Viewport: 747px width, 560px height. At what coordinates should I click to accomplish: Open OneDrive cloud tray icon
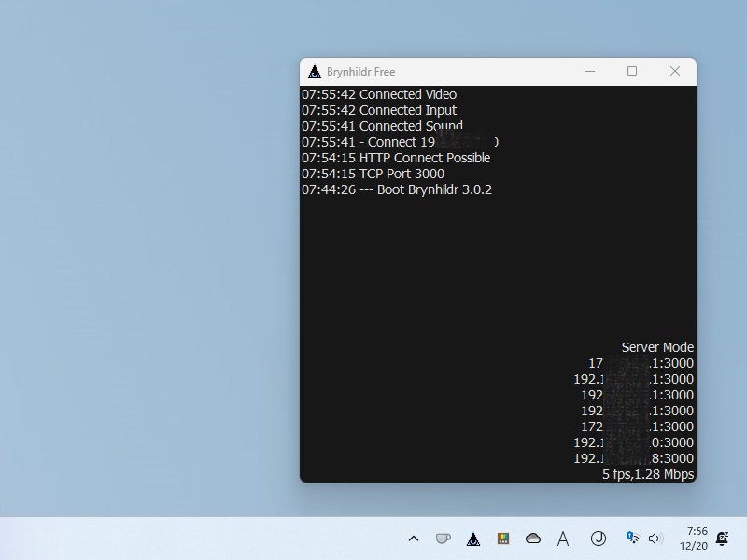pyautogui.click(x=533, y=539)
